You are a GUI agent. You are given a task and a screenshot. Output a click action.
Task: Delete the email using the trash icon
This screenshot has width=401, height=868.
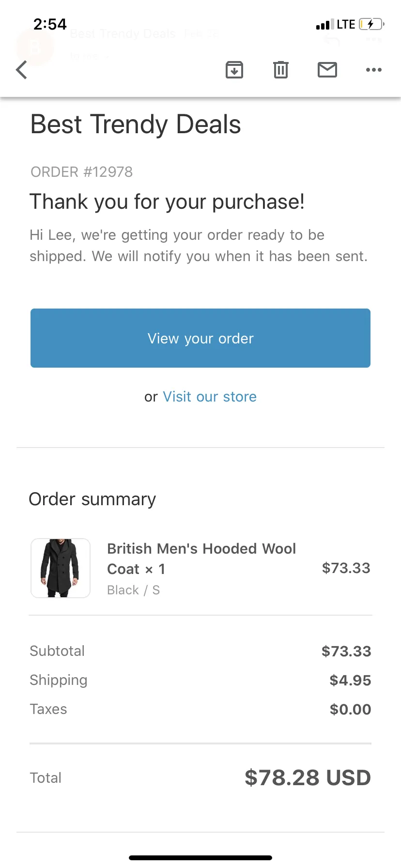(281, 70)
